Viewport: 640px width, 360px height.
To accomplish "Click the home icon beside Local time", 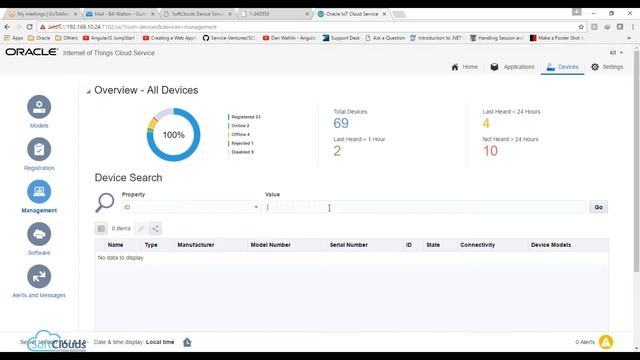I will click(x=187, y=342).
